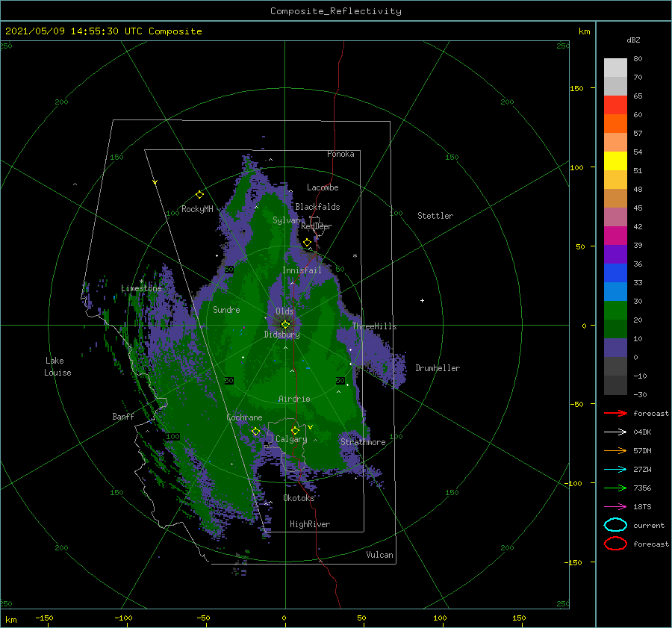The width and height of the screenshot is (672, 628).
Task: Click the white plus marker south of Stettler
Action: point(422,300)
